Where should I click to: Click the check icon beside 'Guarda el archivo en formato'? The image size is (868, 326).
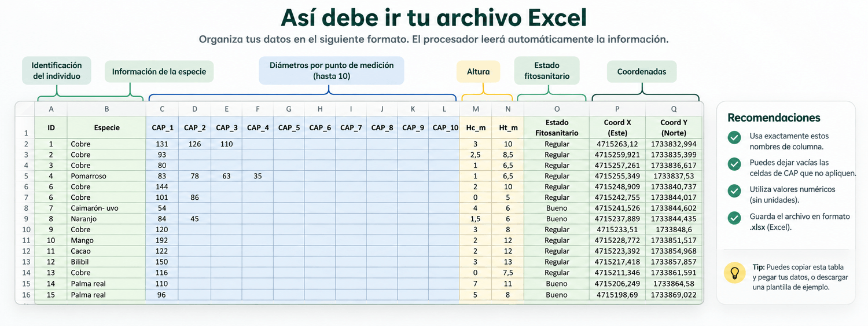[x=734, y=218]
